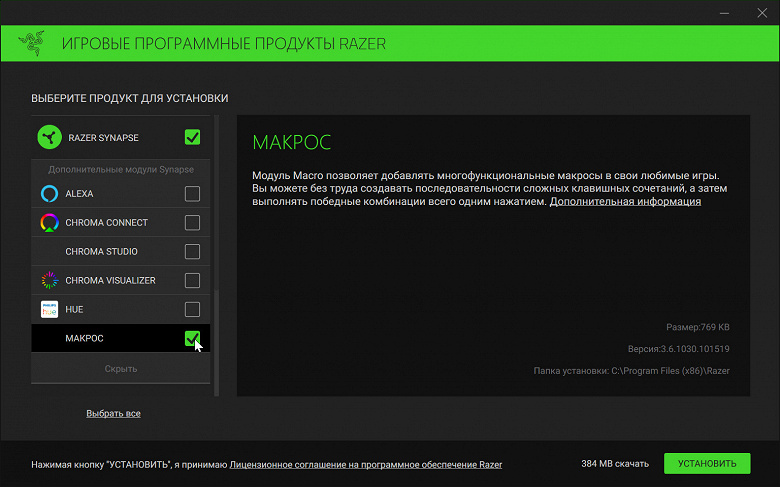This screenshot has width=780, height=487.
Task: Click the Размер 769 KB text
Action: pyautogui.click(x=698, y=327)
